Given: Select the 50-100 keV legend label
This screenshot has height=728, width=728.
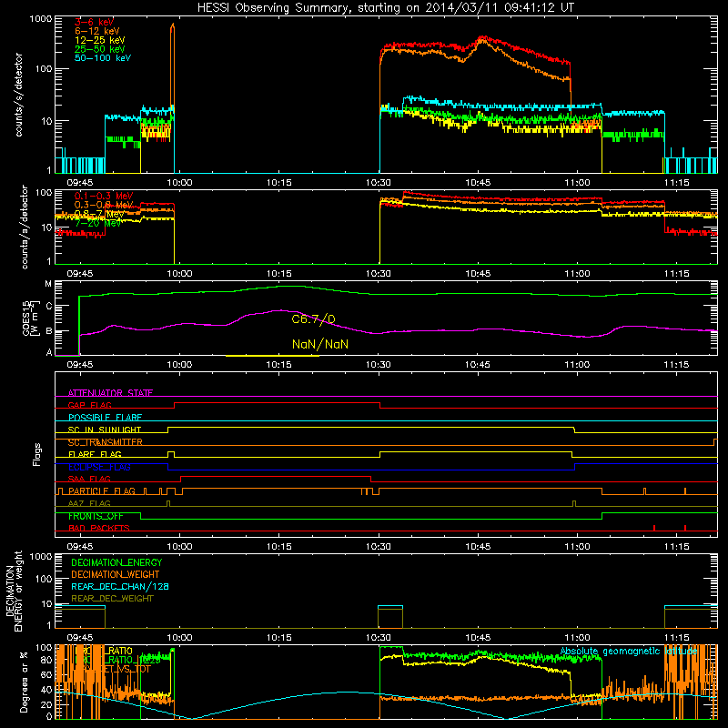Looking at the screenshot, I should pyautogui.click(x=103, y=57).
